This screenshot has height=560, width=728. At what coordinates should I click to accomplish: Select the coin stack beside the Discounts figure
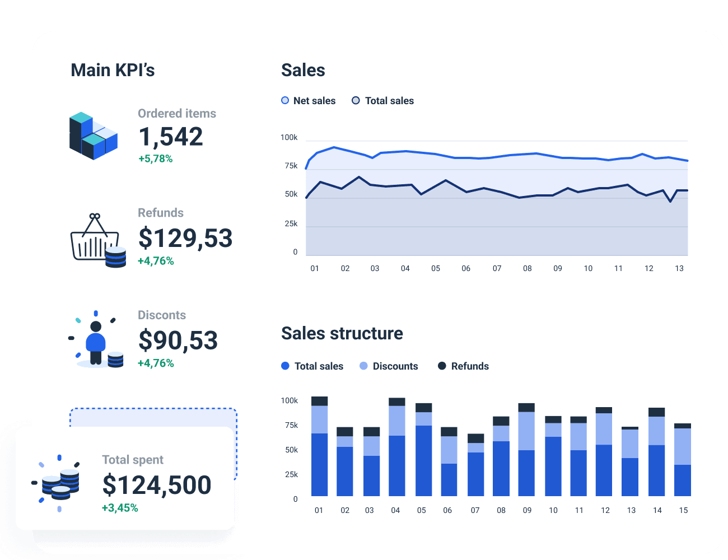[x=116, y=361]
